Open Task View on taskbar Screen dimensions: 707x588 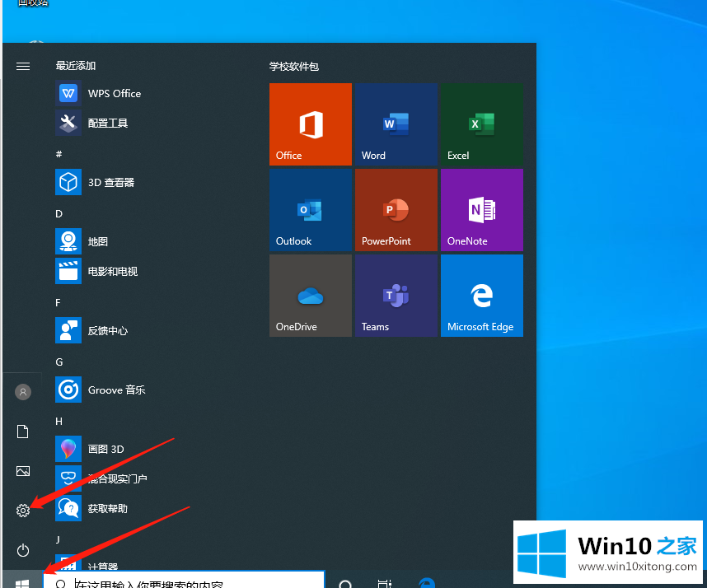point(385,583)
